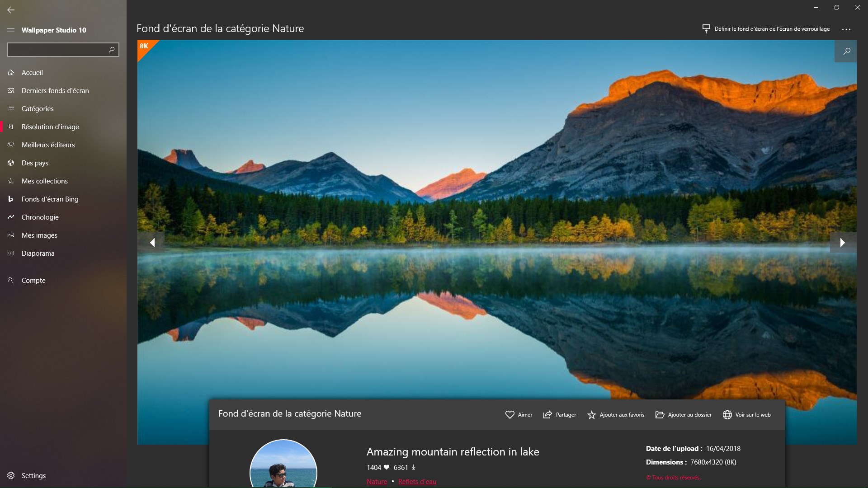868x488 pixels.
Task: Open Catégories in sidebar
Action: pyautogui.click(x=38, y=109)
